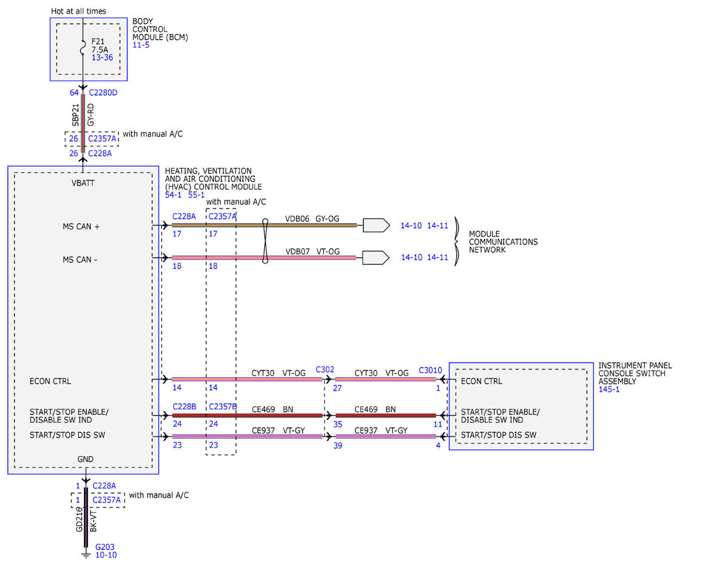Open the 13-36 fuse page reference
This screenshot has height=562, width=728.
102,58
